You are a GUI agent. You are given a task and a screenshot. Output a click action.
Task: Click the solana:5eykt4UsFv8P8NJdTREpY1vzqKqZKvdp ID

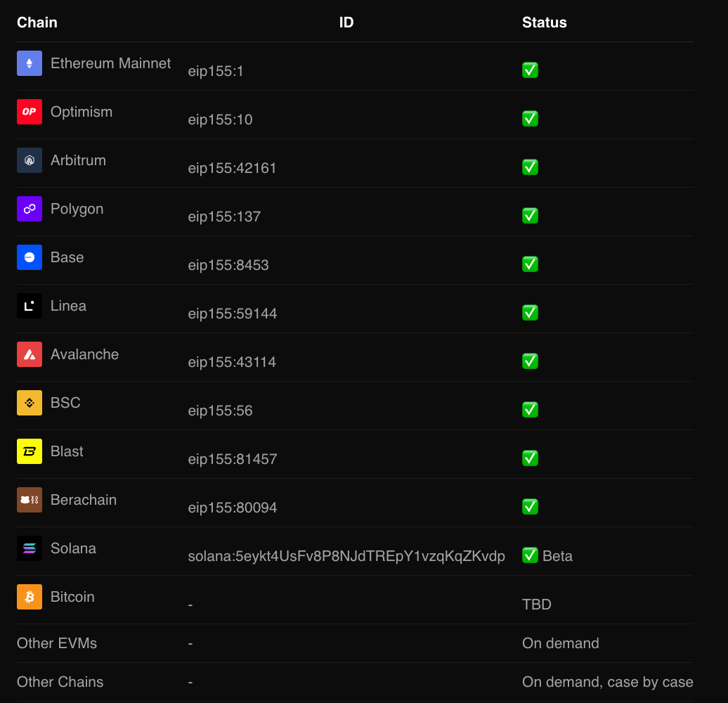click(x=346, y=556)
